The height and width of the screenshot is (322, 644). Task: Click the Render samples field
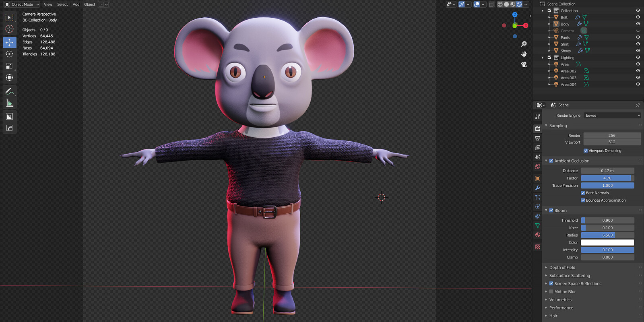[x=612, y=136]
